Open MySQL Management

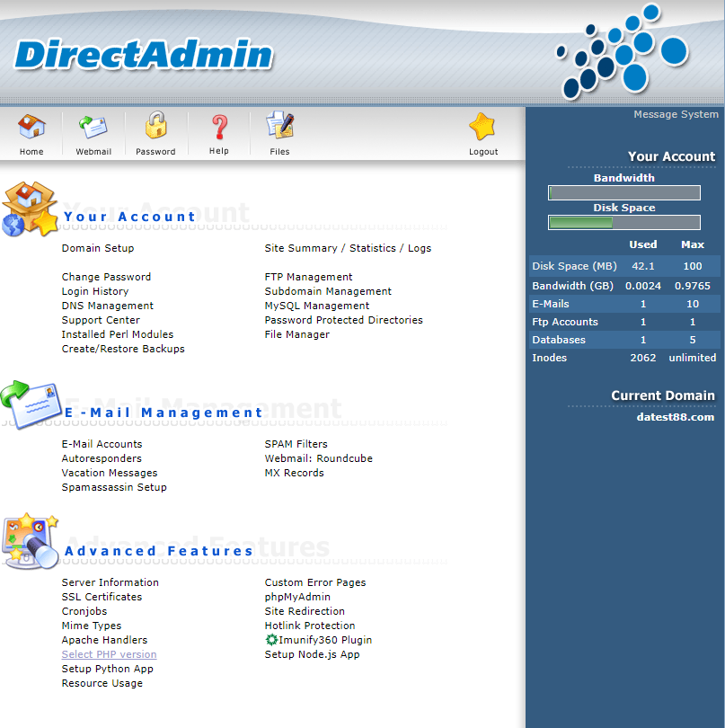316,306
